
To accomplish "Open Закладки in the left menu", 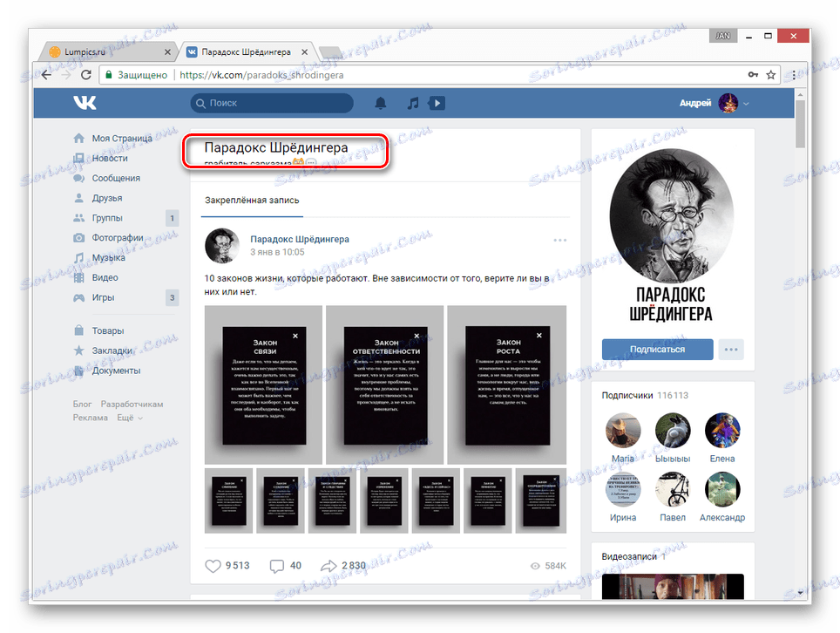I will tap(112, 351).
